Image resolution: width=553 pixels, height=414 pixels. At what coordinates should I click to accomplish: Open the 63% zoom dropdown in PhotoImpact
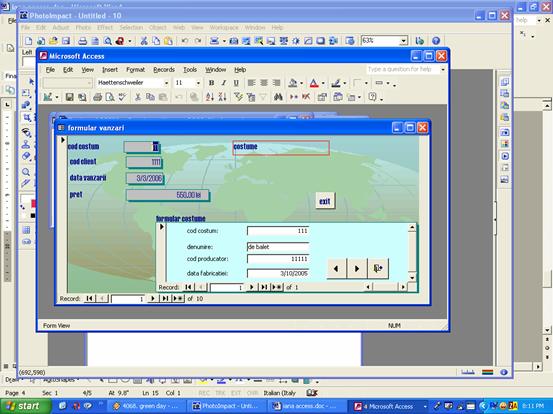pyautogui.click(x=403, y=41)
